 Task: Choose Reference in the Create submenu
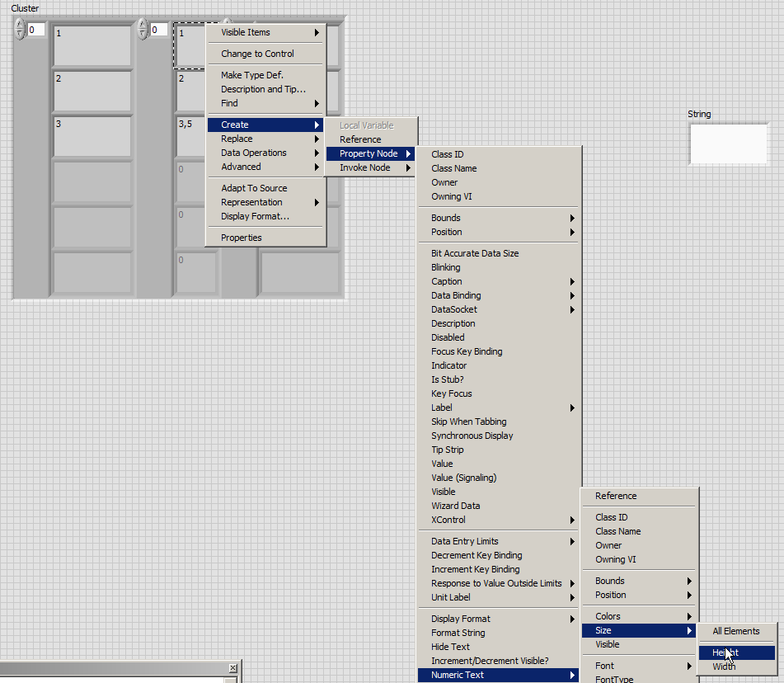pyautogui.click(x=360, y=139)
